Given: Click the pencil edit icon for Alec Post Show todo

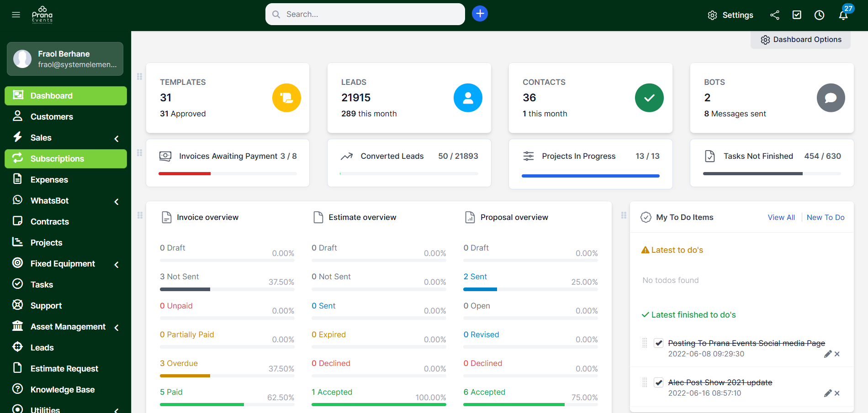Looking at the screenshot, I should coord(827,393).
